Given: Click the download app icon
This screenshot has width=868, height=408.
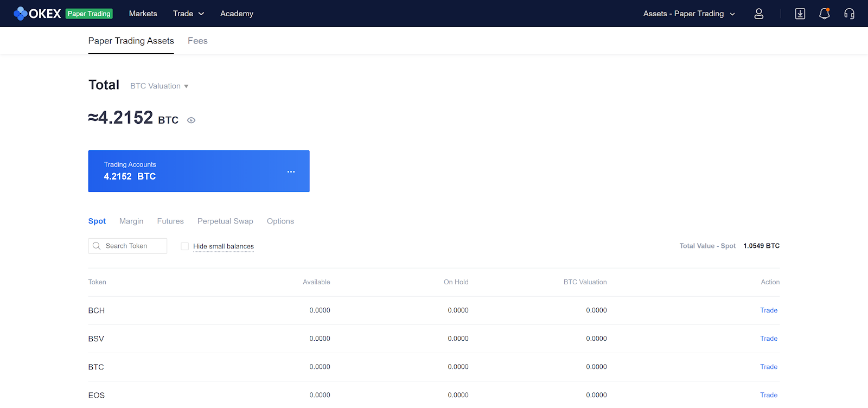Looking at the screenshot, I should point(800,14).
